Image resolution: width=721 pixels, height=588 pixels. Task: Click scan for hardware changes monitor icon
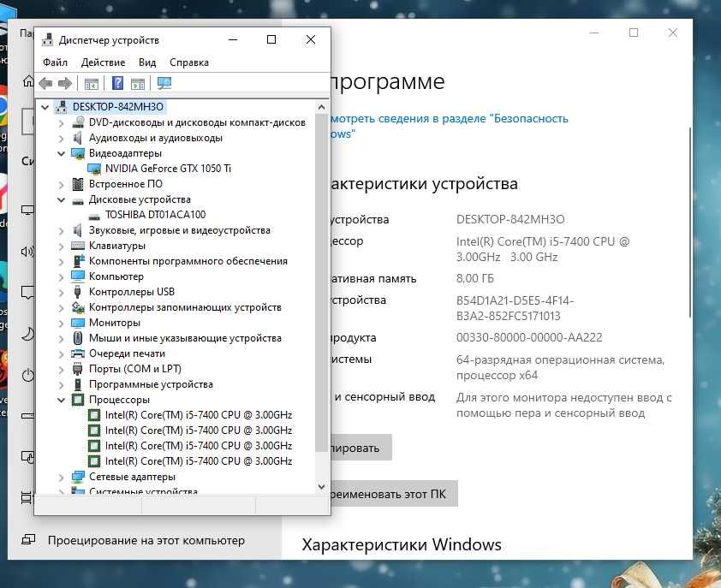tap(164, 83)
